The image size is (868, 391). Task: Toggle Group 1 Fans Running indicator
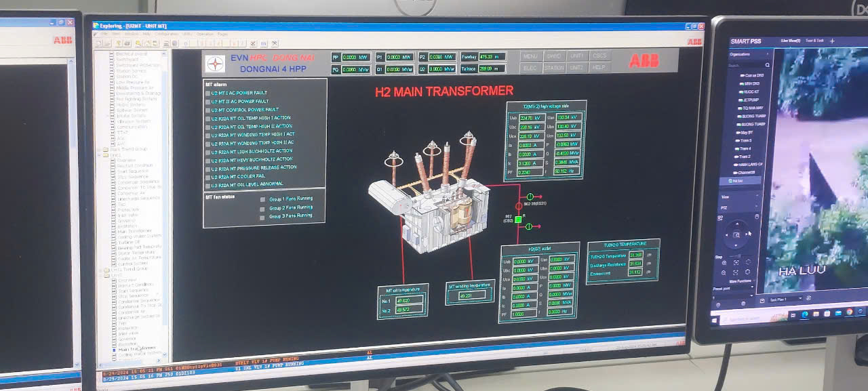pyautogui.click(x=263, y=199)
